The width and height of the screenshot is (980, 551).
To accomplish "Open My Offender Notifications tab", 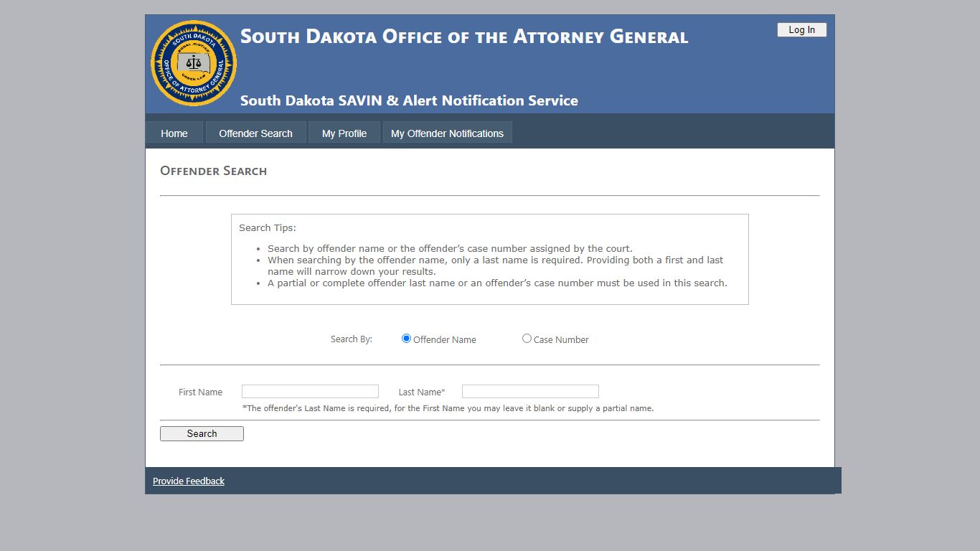I will 447,133.
